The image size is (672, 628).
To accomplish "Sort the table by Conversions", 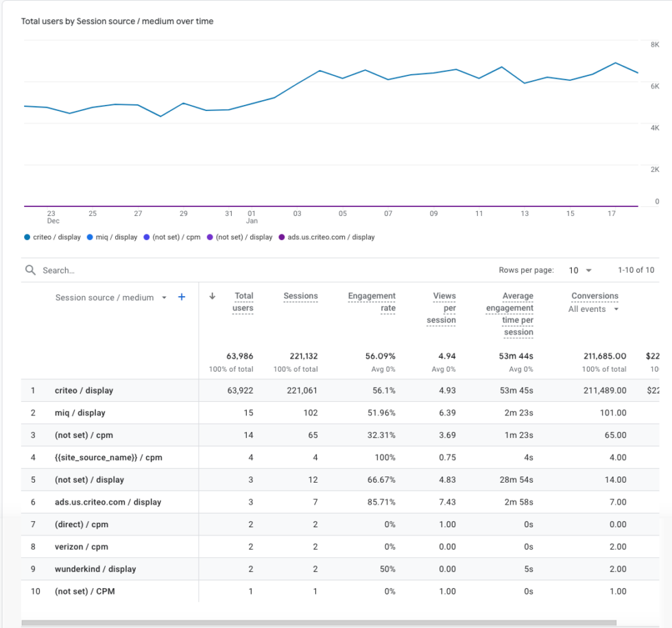I will tap(595, 295).
